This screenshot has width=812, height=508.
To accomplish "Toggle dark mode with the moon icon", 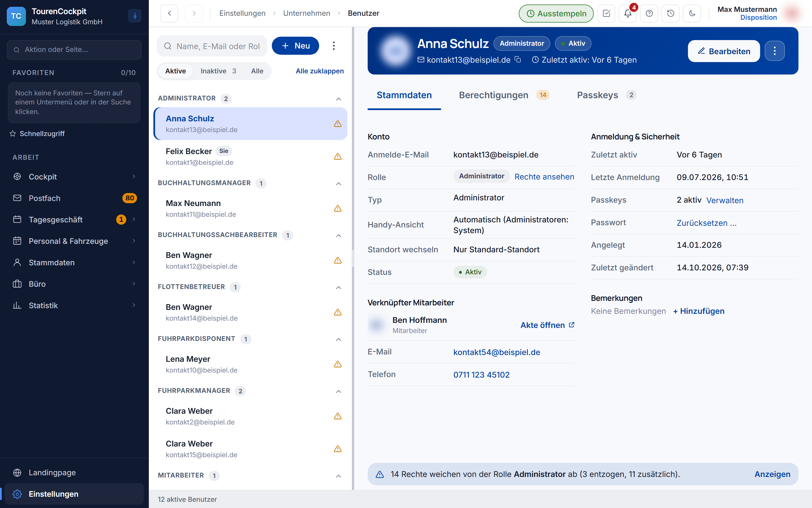I will 692,14.
